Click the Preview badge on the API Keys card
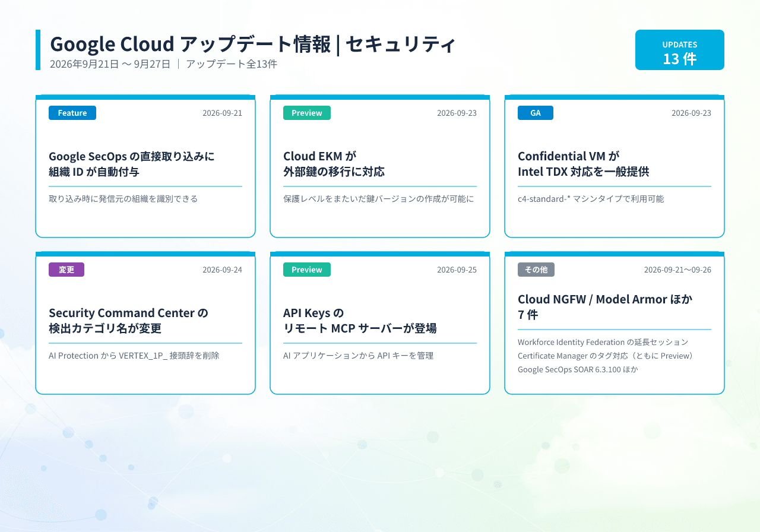This screenshot has width=760, height=532. click(x=307, y=270)
